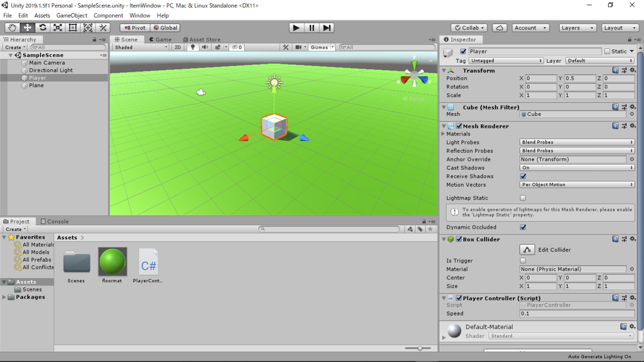Image resolution: width=644 pixels, height=362 pixels.
Task: Click Transform component help icon
Action: [616, 70]
